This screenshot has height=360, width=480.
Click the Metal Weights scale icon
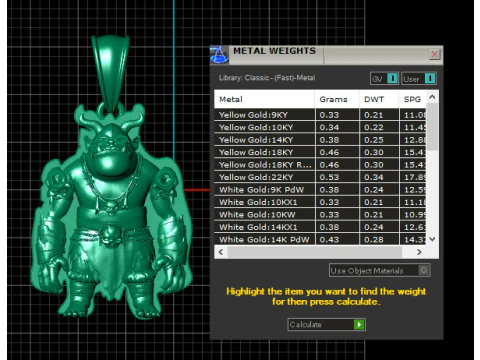pos(219,55)
